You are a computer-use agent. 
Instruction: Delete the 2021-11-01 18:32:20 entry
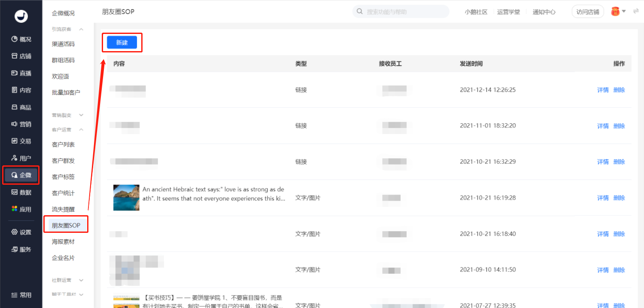tap(619, 126)
